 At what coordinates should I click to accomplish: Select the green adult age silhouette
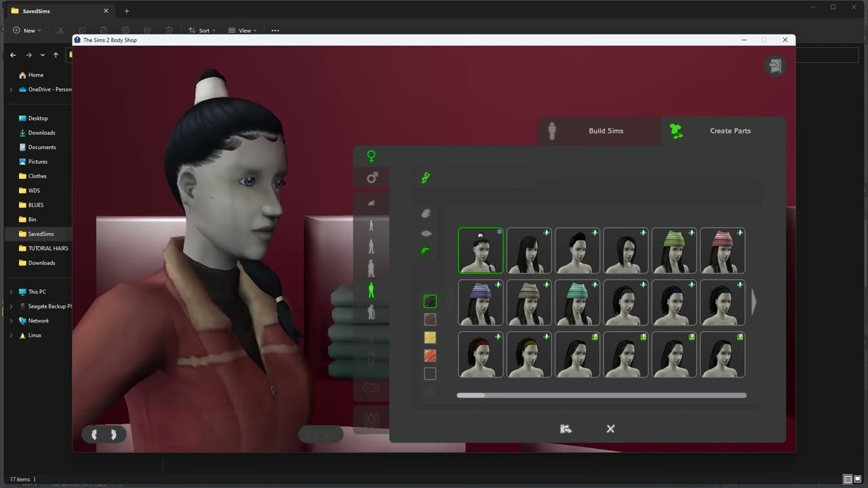371,291
